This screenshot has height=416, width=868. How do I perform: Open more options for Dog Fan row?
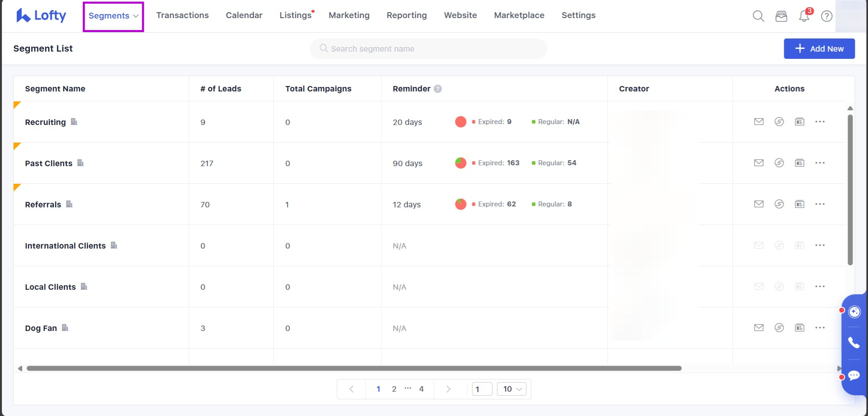click(x=820, y=328)
